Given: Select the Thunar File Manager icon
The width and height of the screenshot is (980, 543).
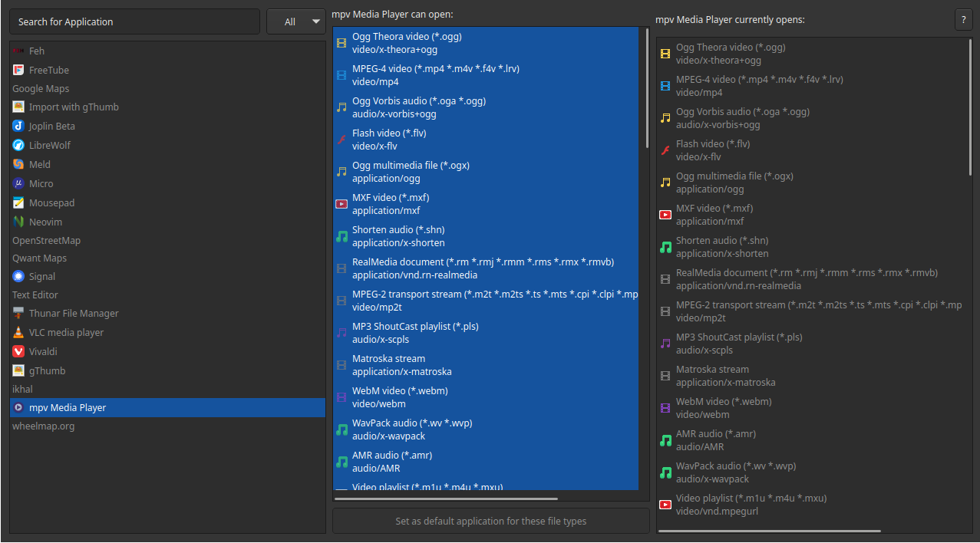Looking at the screenshot, I should pos(18,313).
